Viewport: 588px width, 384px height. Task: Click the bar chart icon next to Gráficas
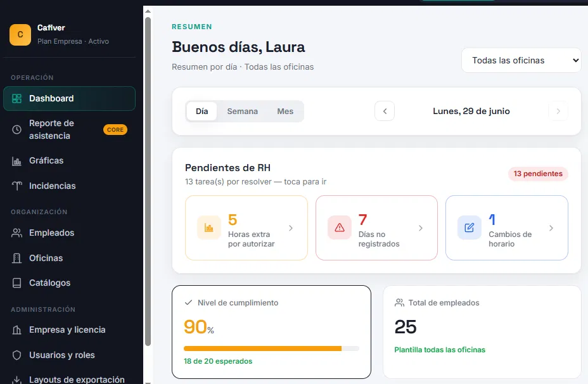pos(17,161)
